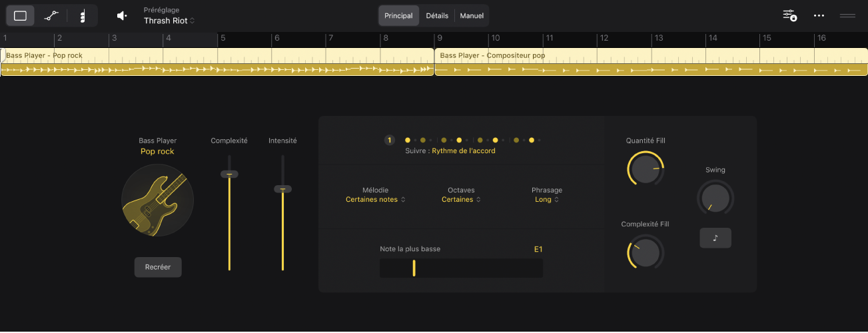Click bar 5 on the ruler

click(x=223, y=39)
